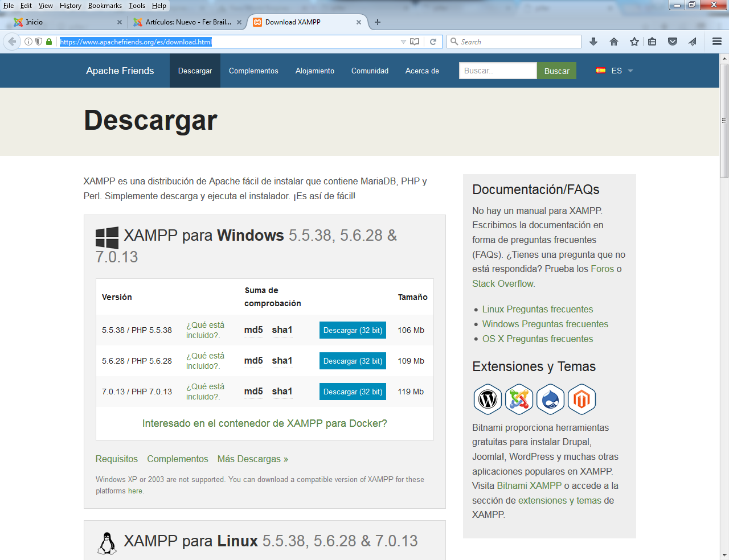Open the Drupal icon in the sidebar
This screenshot has height=560, width=729.
tap(550, 399)
